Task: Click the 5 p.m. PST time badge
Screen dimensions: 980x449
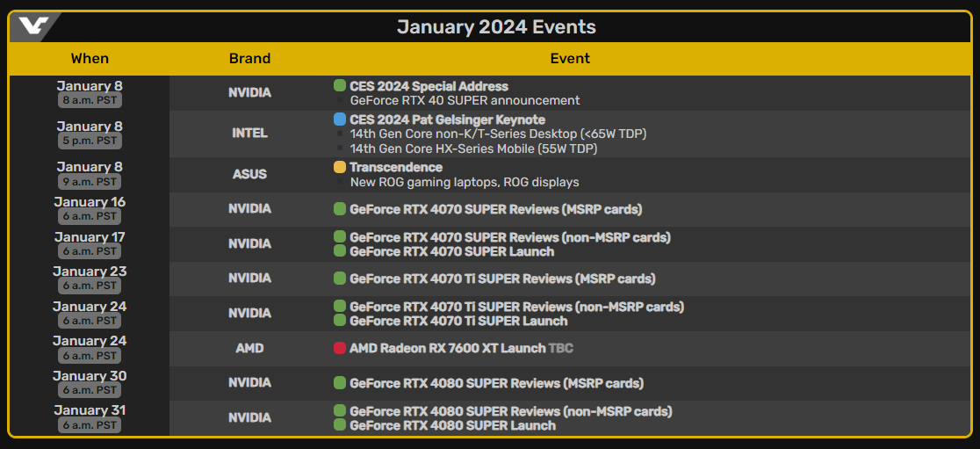Action: 90,141
